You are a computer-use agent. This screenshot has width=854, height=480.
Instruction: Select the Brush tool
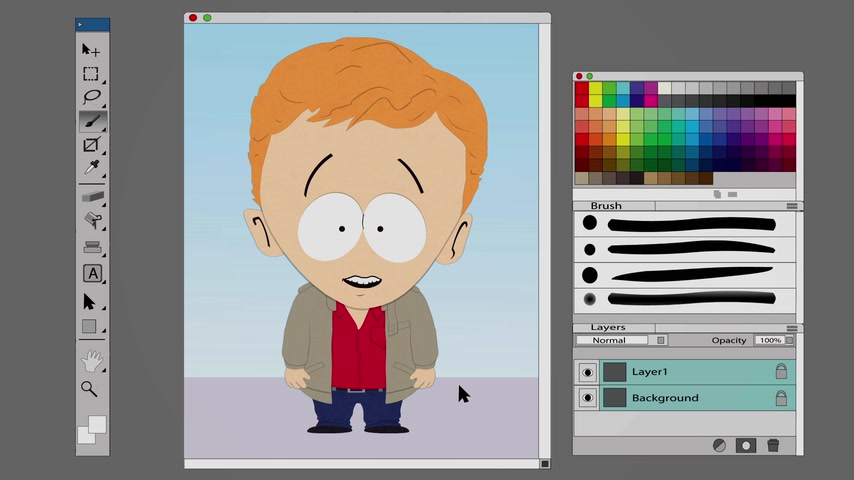coord(92,121)
